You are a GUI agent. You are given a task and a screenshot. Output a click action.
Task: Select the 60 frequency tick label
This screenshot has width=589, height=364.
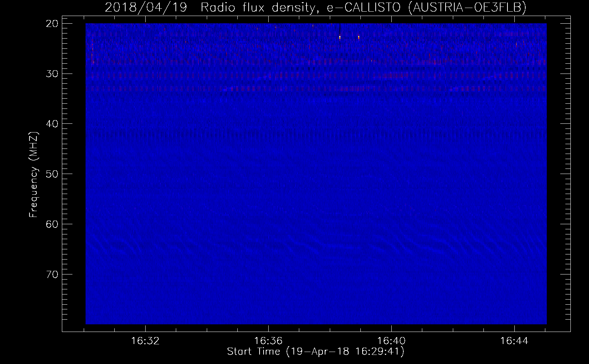52,224
